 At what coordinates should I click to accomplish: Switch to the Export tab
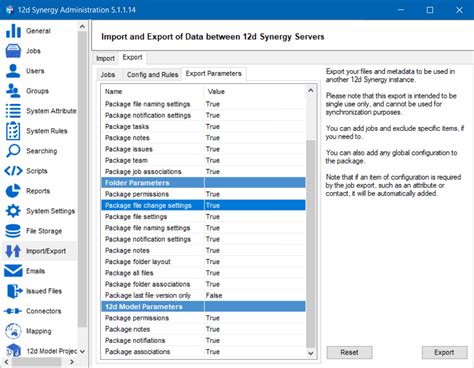pos(132,57)
